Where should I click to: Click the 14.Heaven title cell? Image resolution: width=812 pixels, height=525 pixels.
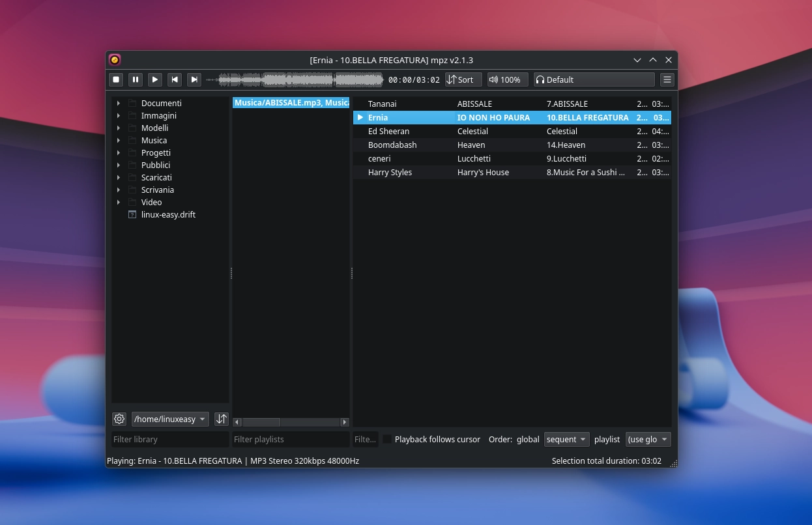pos(566,145)
